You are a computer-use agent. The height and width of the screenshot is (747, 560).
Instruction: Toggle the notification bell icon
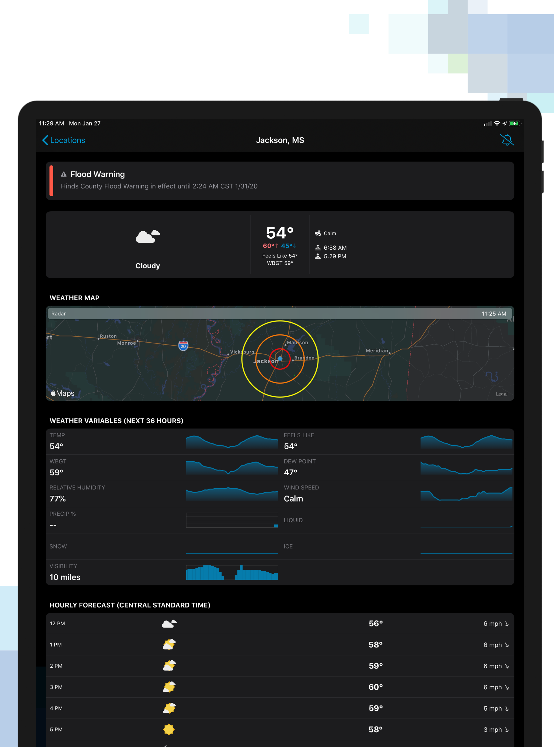pyautogui.click(x=507, y=140)
